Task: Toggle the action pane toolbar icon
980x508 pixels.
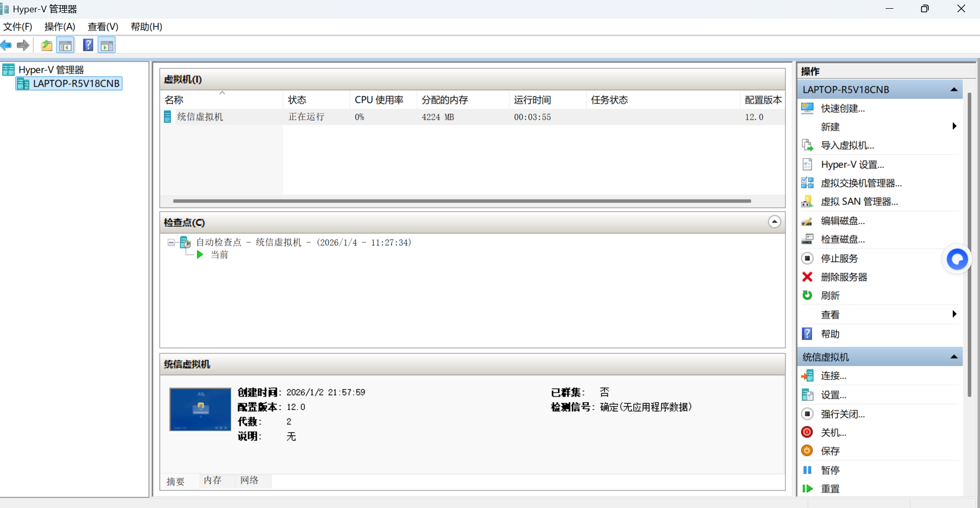Action: 107,46
